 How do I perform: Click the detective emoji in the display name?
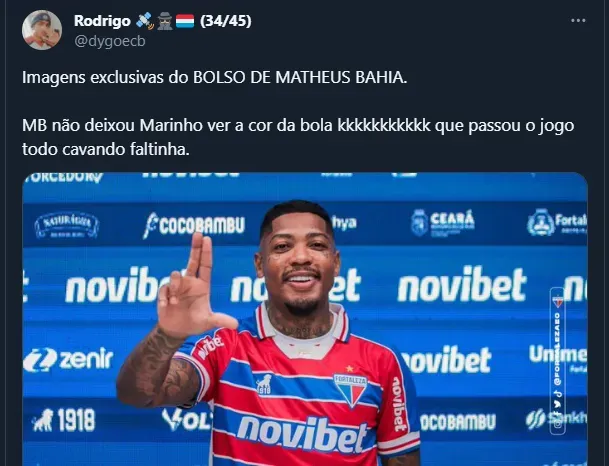[x=165, y=21]
